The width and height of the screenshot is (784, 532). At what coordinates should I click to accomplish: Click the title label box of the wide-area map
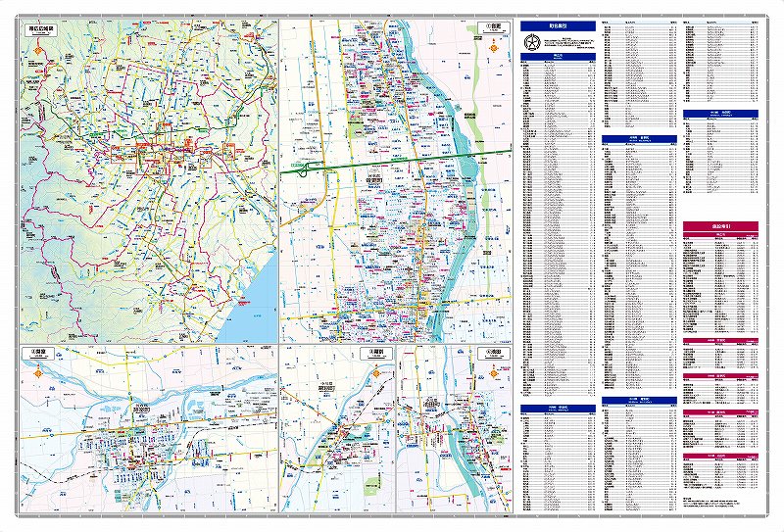(x=42, y=30)
